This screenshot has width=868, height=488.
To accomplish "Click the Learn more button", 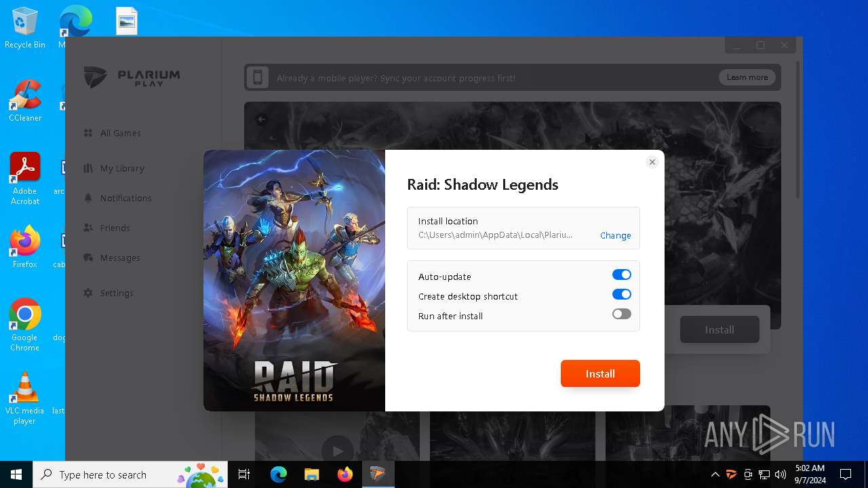I will pos(747,77).
